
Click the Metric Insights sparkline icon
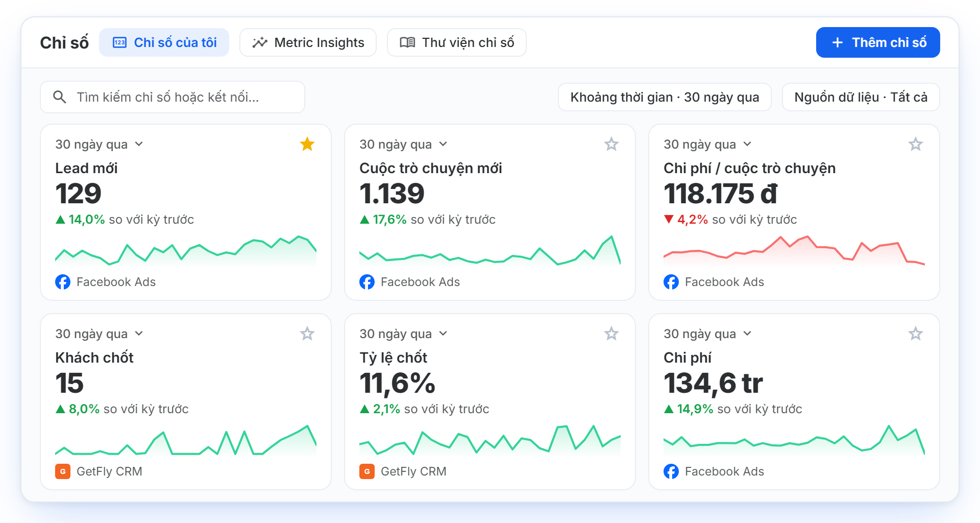click(260, 42)
